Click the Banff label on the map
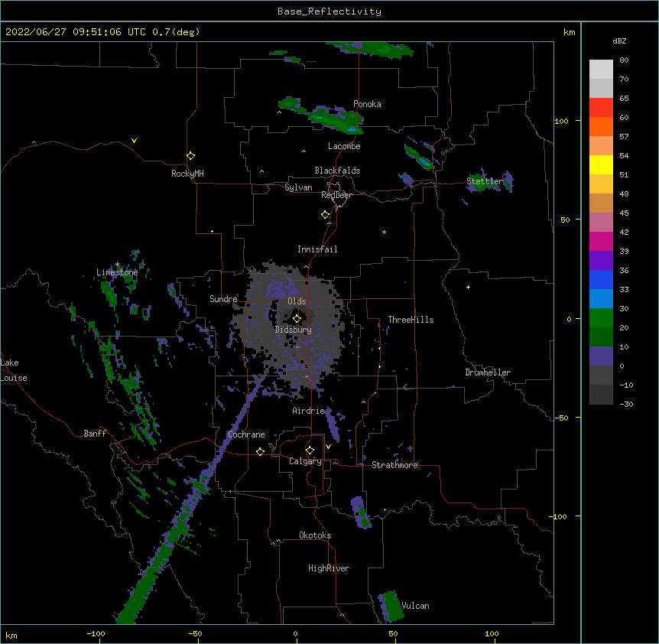This screenshot has height=644, width=659. coord(95,434)
